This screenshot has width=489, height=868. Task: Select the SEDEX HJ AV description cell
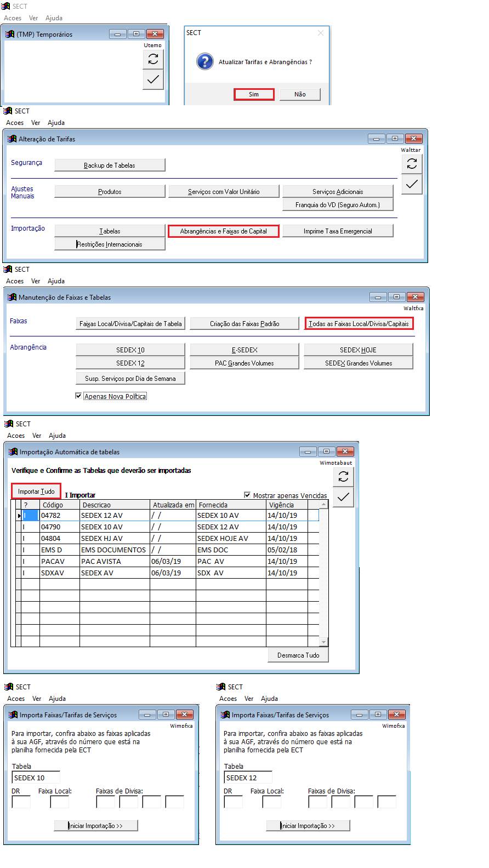point(115,538)
